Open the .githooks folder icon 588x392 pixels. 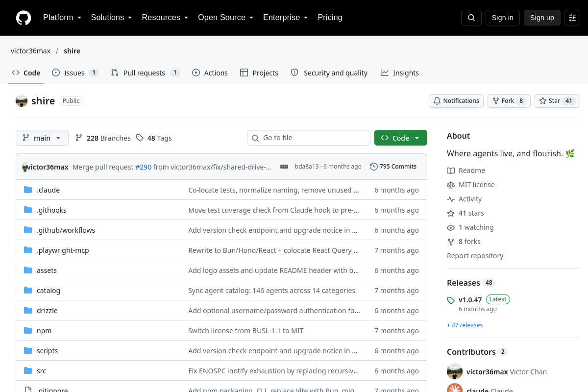pyautogui.click(x=28, y=210)
